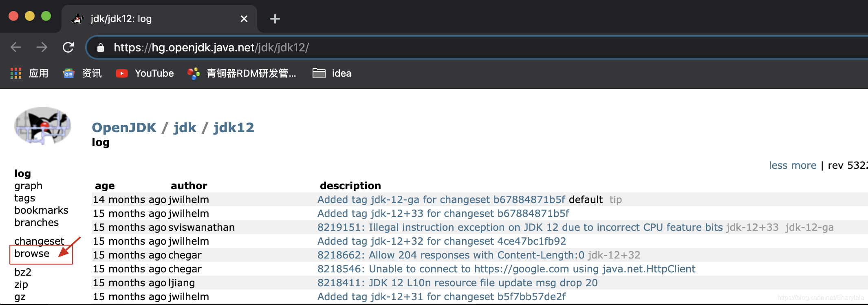The height and width of the screenshot is (305, 868).
Task: Open the OpenJDK breadcrumb link
Action: pyautogui.click(x=124, y=128)
